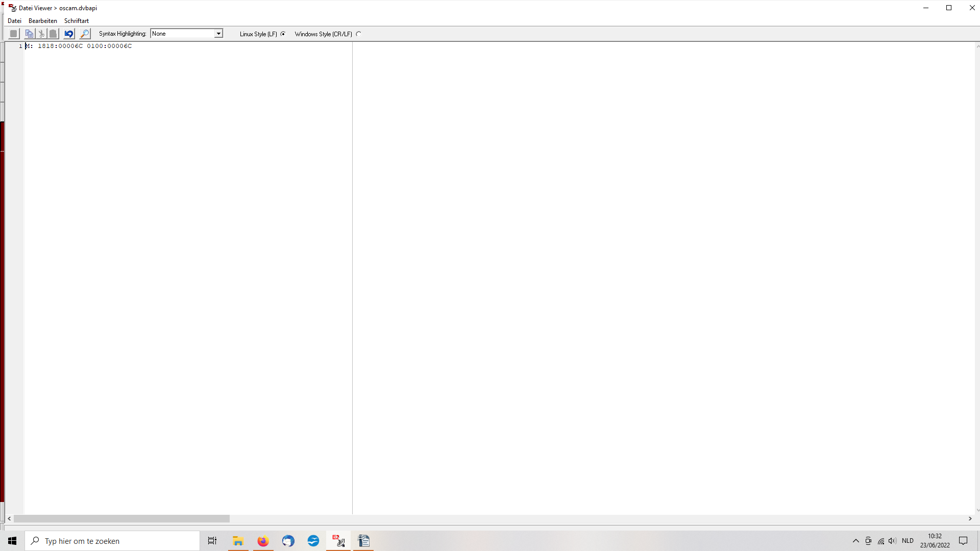Image resolution: width=980 pixels, height=551 pixels.
Task: Click the Datei Viewer window title icon
Action: (x=12, y=8)
